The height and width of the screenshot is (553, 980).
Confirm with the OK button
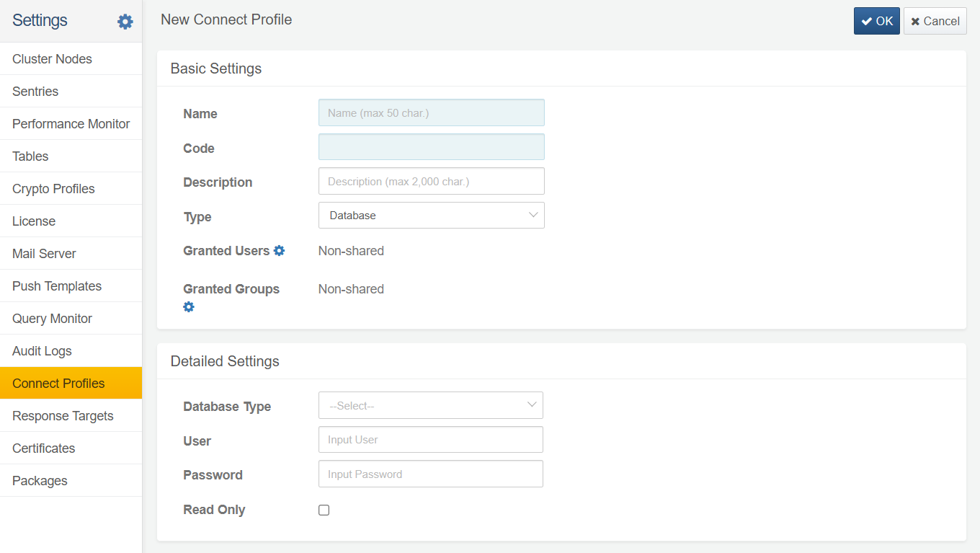coord(877,21)
